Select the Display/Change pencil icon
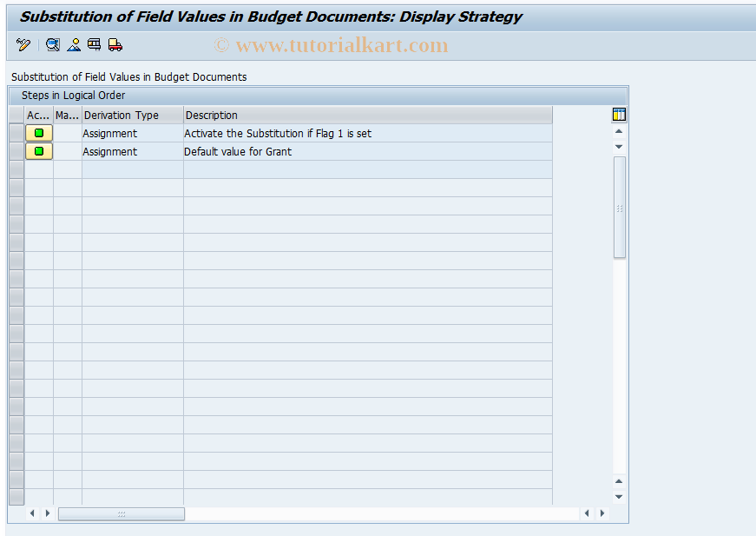The width and height of the screenshot is (756, 536). (23, 44)
